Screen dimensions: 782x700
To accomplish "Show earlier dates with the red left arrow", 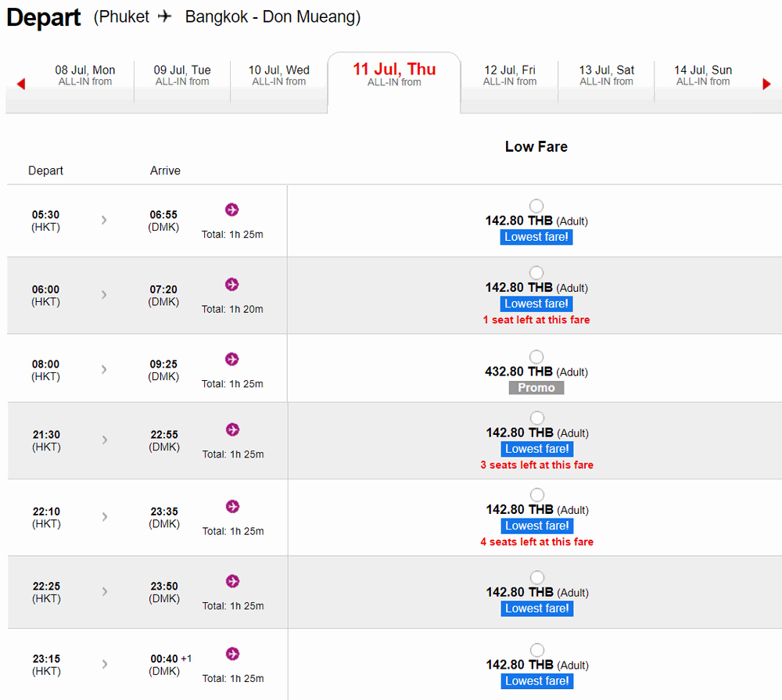I will 21,84.
